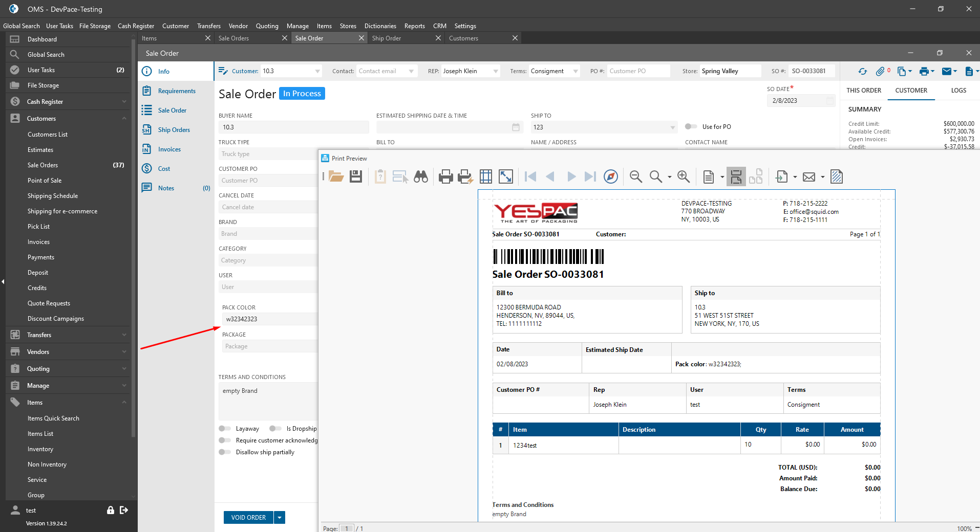Open the Dictionaries menu

[380, 26]
